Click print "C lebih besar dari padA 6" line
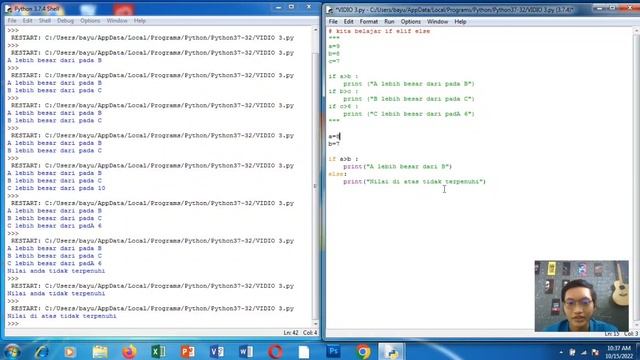This screenshot has height=360, width=640. pos(409,114)
